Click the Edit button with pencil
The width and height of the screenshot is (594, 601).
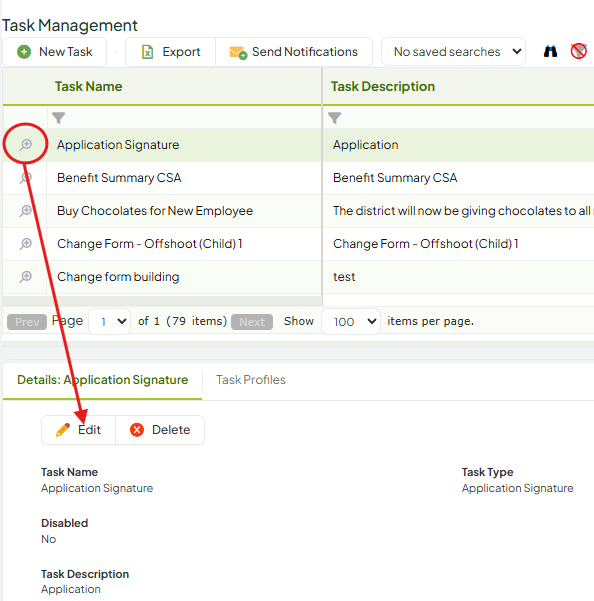(79, 430)
